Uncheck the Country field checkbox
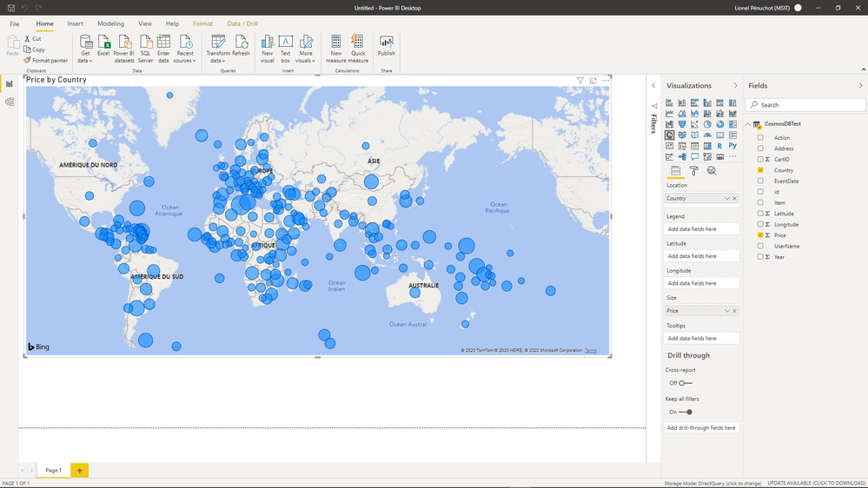This screenshot has width=868, height=488. point(760,170)
